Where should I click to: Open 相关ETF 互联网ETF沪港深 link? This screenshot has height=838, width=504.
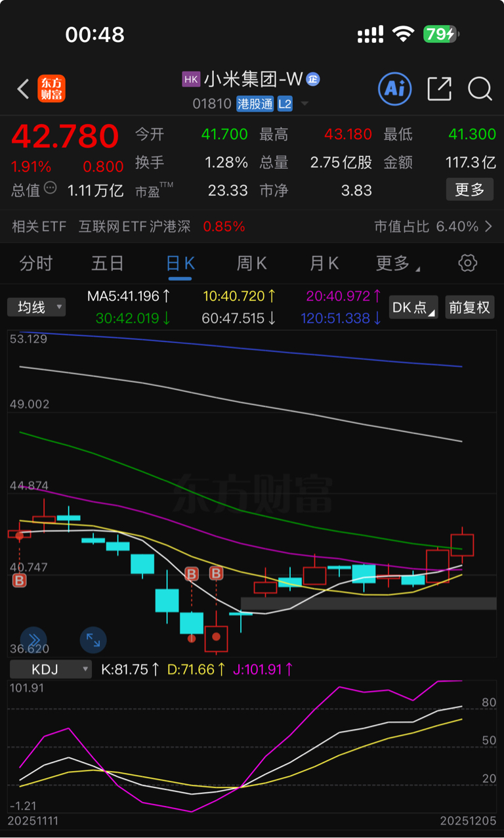(x=129, y=227)
